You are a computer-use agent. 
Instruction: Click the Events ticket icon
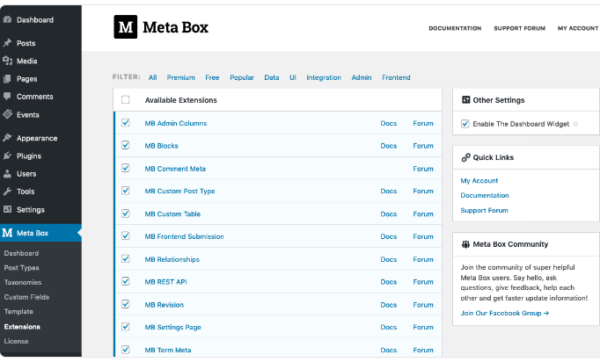[x=7, y=114]
